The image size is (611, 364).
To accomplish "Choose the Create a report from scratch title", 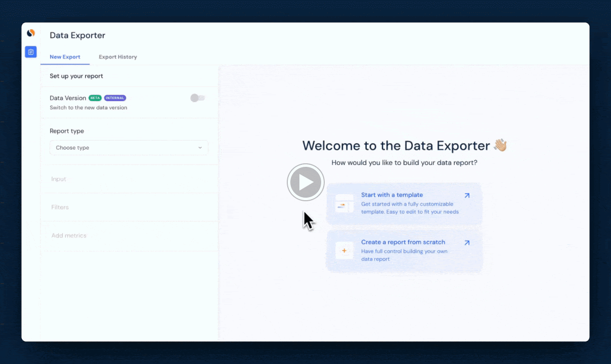I will (403, 242).
